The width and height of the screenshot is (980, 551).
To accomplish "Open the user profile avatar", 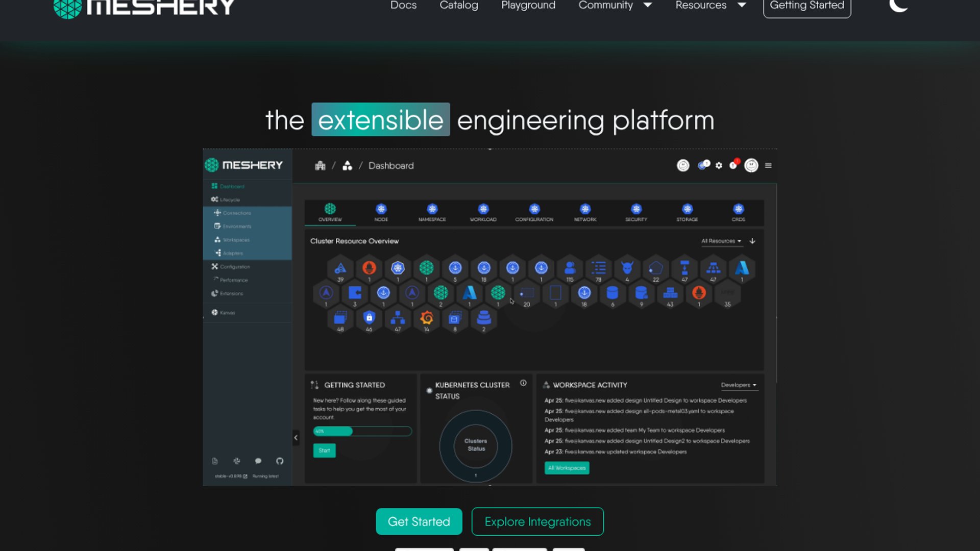I will tap(751, 165).
